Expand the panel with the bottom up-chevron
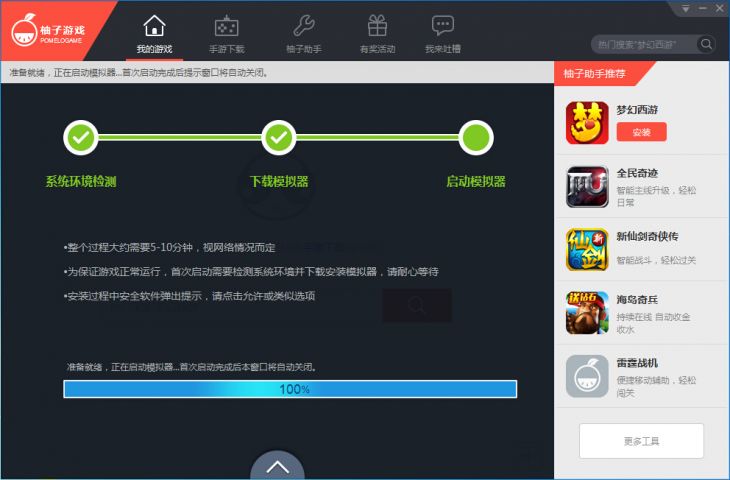The height and width of the screenshot is (480, 730). click(x=278, y=466)
